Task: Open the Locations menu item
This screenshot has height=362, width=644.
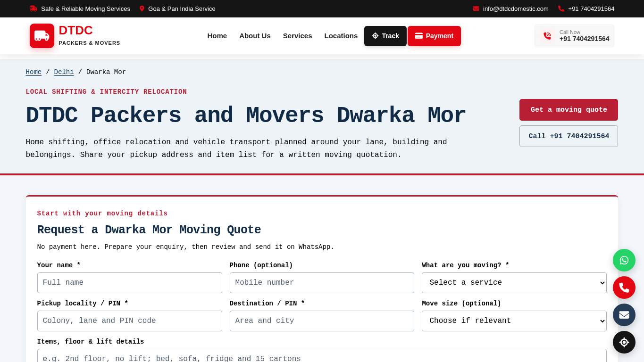Action: [341, 36]
